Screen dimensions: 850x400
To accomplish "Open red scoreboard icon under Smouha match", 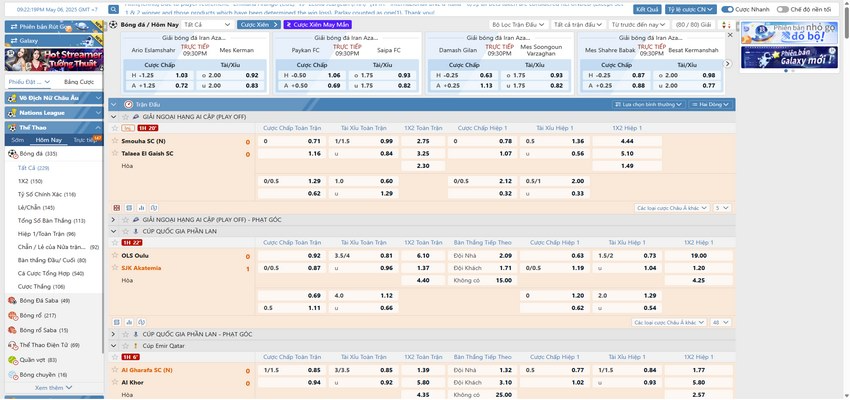I will click(x=117, y=208).
